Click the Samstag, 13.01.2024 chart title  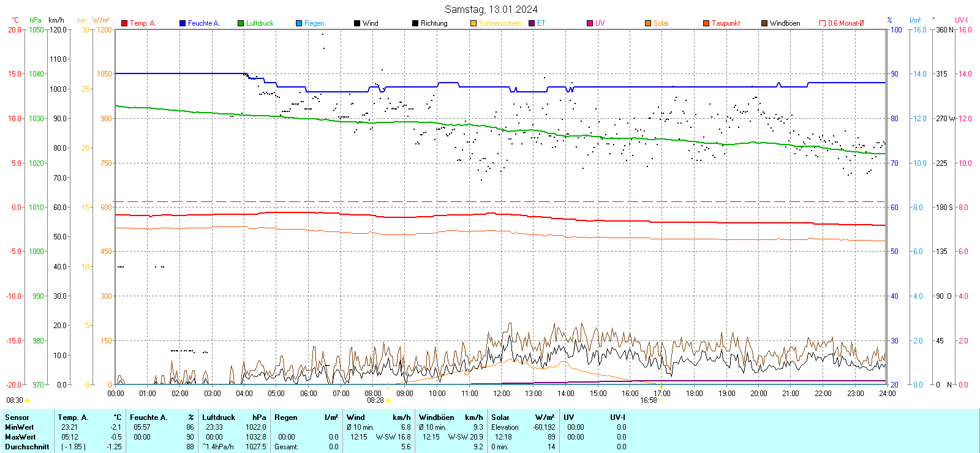point(491,9)
